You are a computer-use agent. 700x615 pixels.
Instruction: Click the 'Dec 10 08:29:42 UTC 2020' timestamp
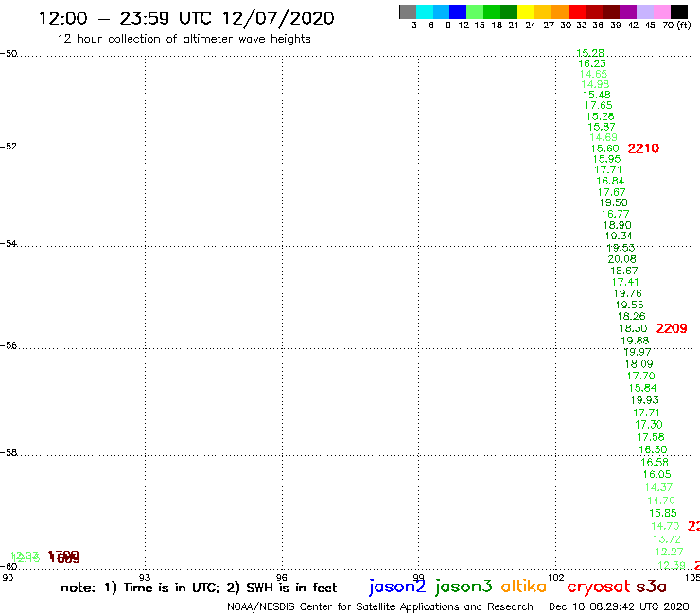click(619, 607)
